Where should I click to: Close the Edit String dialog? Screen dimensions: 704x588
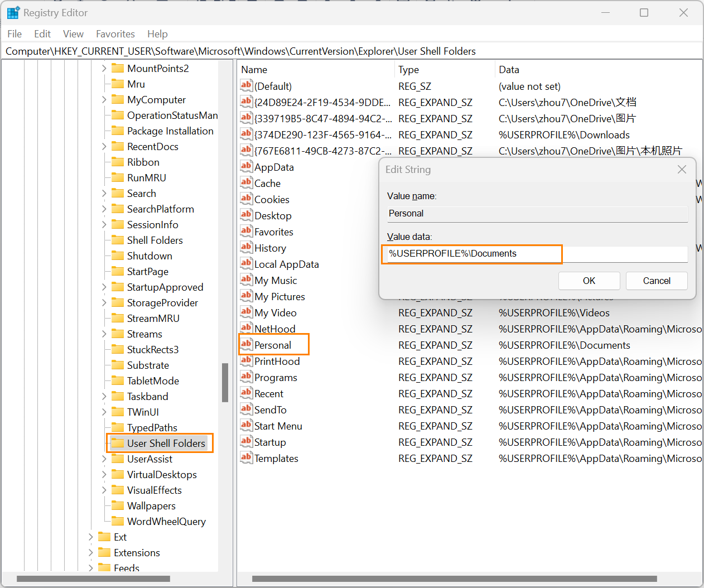pos(682,170)
